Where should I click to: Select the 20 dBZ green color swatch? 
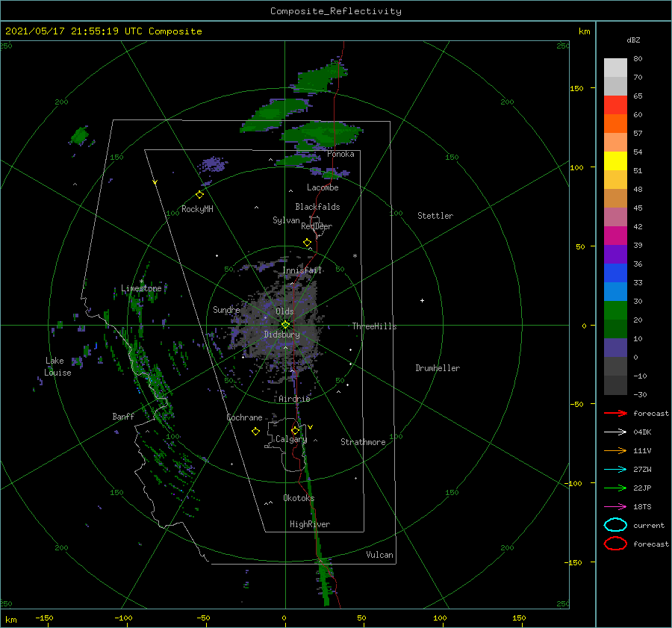point(615,310)
